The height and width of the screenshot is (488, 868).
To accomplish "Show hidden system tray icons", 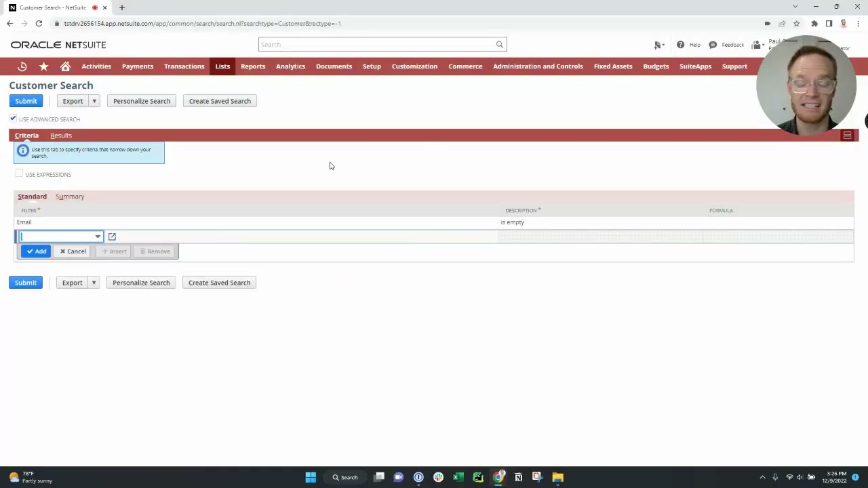I will click(762, 477).
